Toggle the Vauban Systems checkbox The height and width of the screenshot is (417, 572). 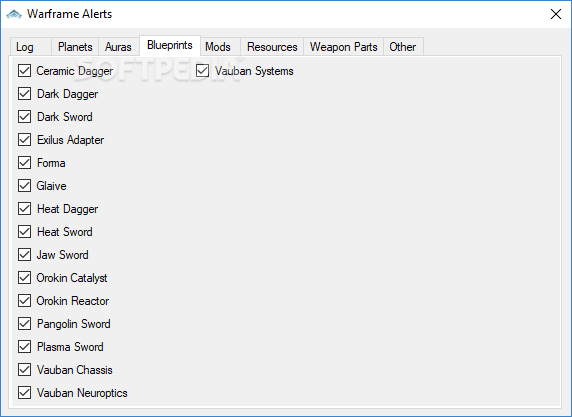202,71
